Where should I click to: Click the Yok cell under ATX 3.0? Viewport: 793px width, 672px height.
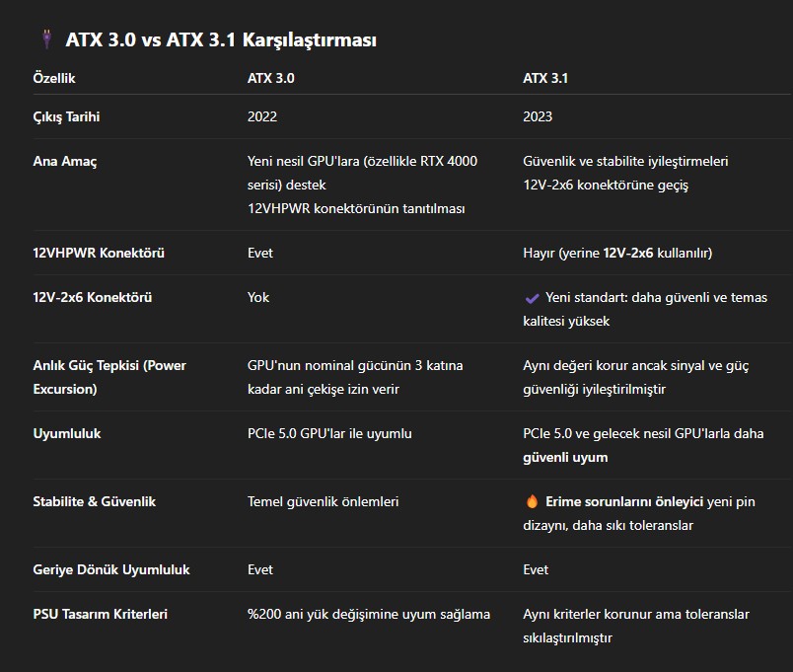[x=258, y=298]
